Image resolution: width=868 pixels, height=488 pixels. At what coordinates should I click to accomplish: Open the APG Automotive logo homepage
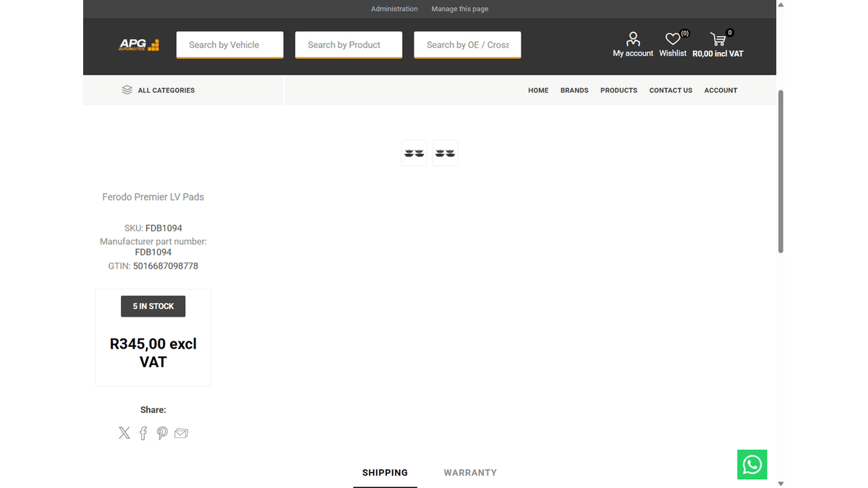(x=139, y=45)
